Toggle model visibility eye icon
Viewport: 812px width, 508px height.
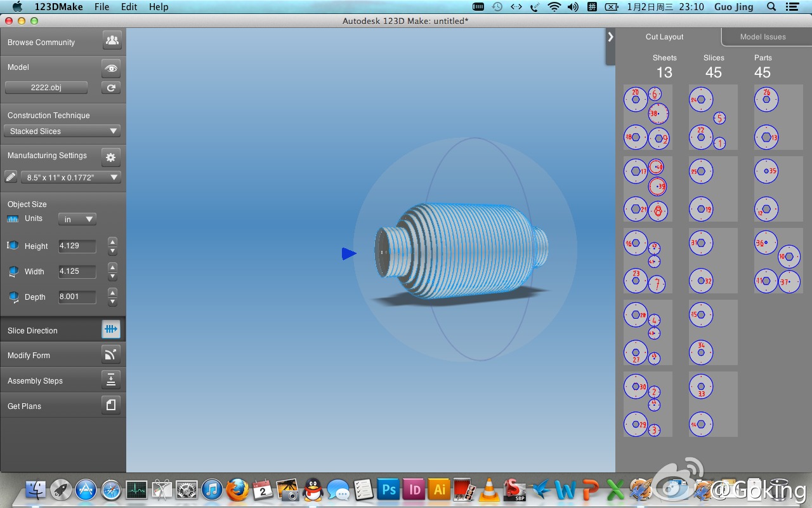pyautogui.click(x=111, y=68)
